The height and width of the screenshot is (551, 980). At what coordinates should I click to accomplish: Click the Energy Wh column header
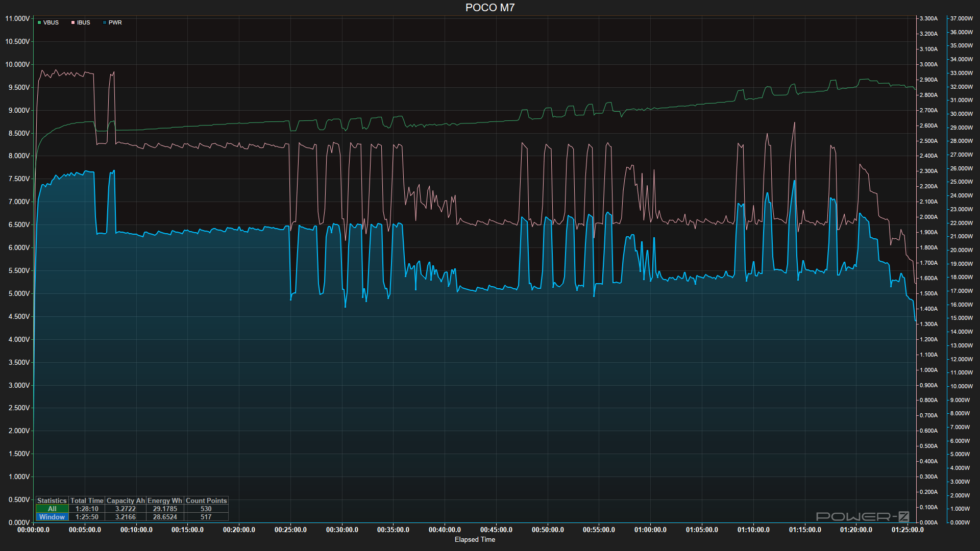pos(165,500)
